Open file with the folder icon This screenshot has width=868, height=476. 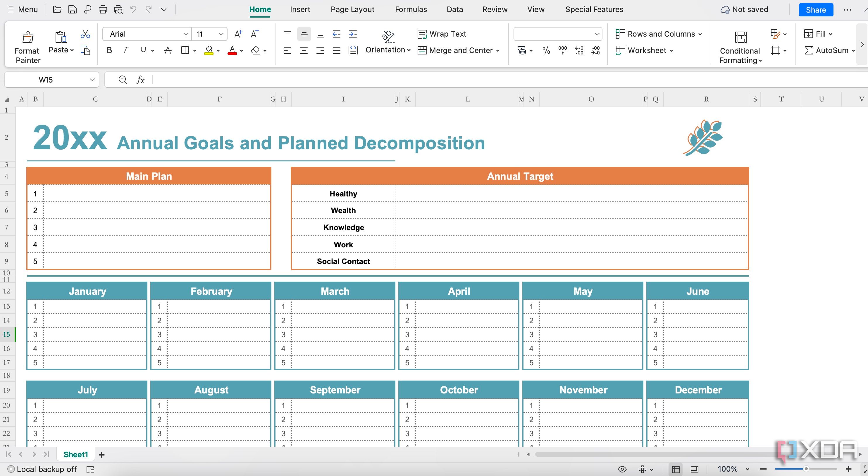coord(57,9)
